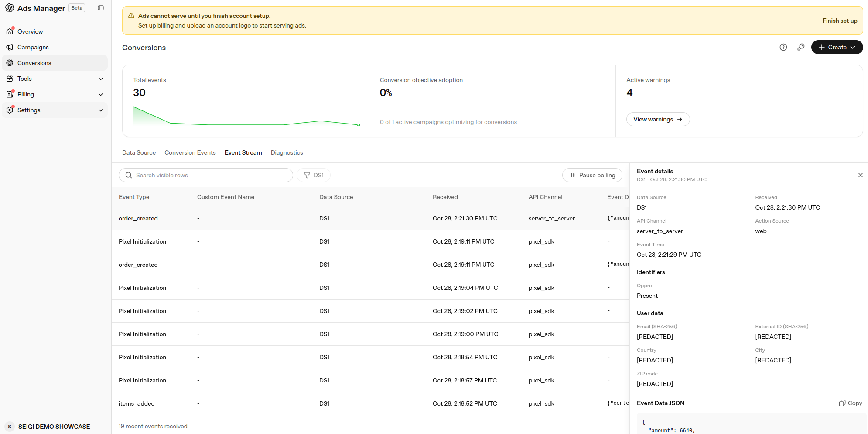Click the Ads Manager logo icon
Screen dimensions: 868x434
pyautogui.click(x=10, y=8)
